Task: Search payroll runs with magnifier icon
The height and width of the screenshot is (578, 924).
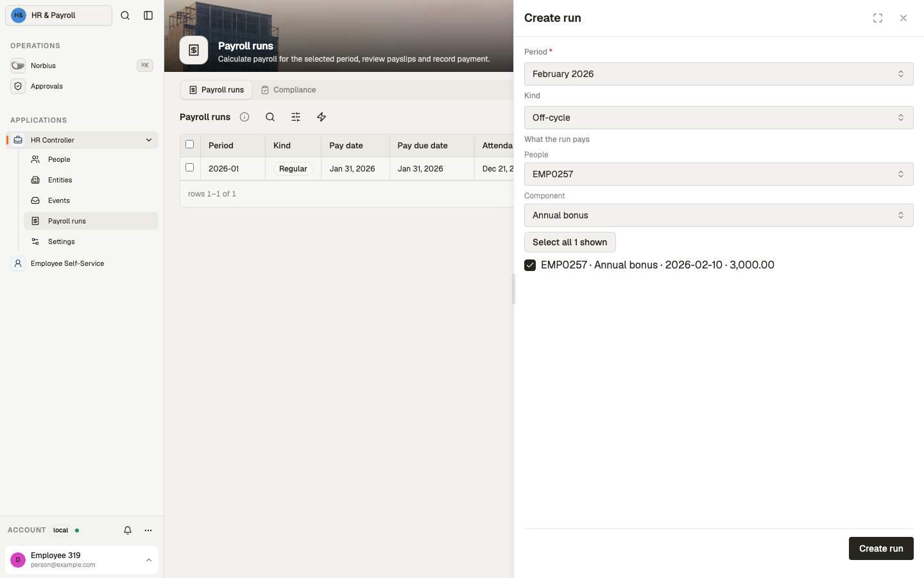Action: tap(270, 117)
